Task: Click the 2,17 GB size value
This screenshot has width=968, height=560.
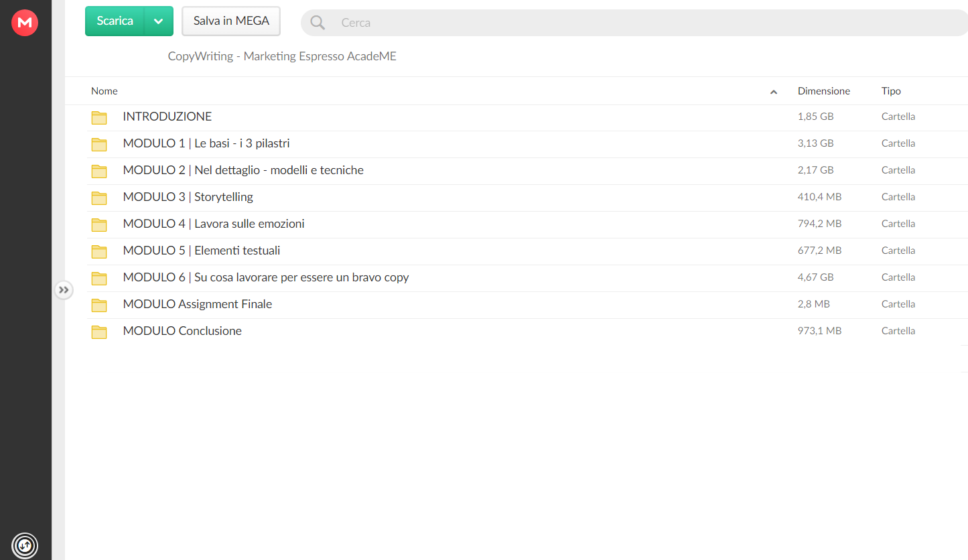Action: point(815,170)
